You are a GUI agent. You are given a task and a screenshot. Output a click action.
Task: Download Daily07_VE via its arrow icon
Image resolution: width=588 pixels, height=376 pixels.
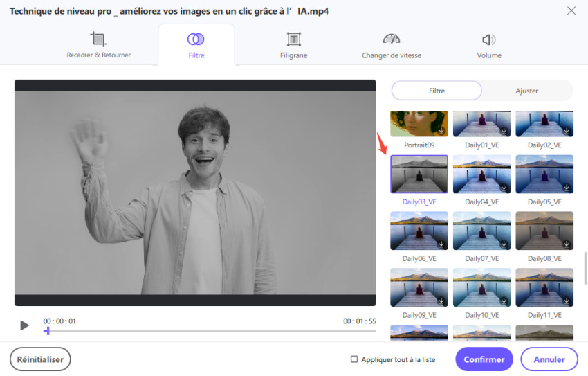point(504,244)
